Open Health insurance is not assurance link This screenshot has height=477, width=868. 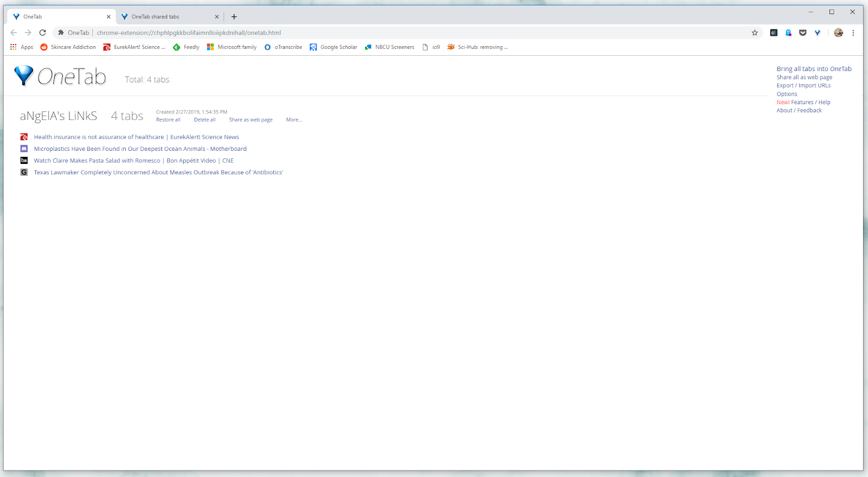(136, 137)
